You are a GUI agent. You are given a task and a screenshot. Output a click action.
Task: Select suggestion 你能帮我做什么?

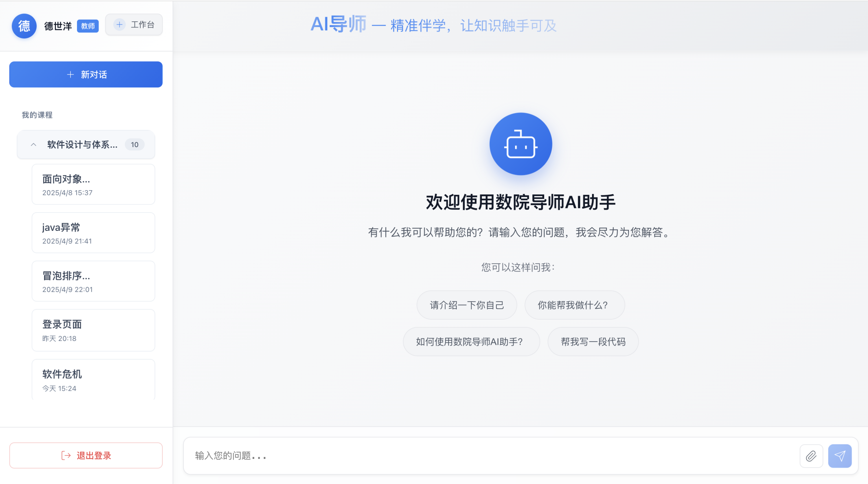point(574,305)
